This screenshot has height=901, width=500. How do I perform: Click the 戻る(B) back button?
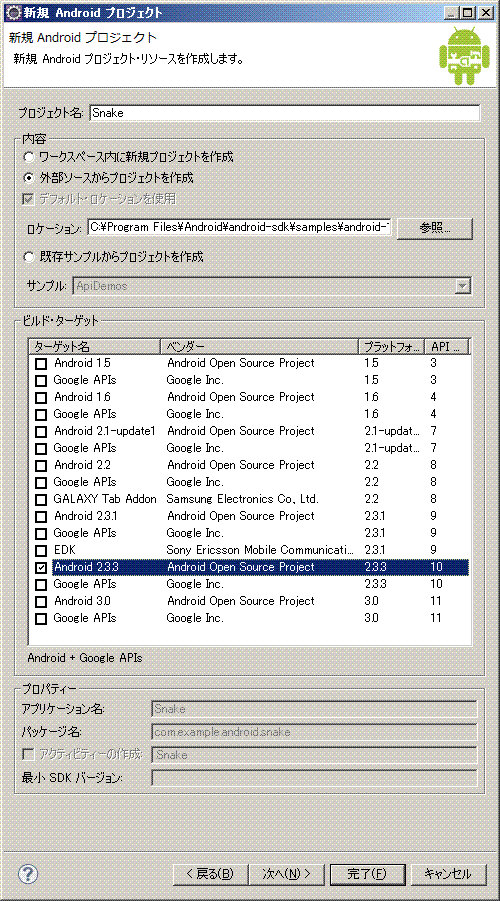coord(209,874)
